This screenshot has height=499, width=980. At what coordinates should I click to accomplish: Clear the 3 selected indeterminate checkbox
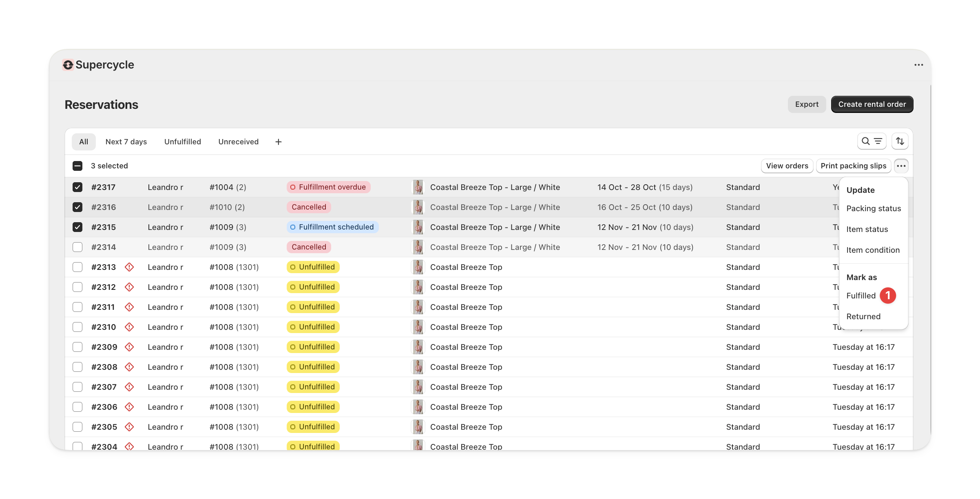(77, 166)
